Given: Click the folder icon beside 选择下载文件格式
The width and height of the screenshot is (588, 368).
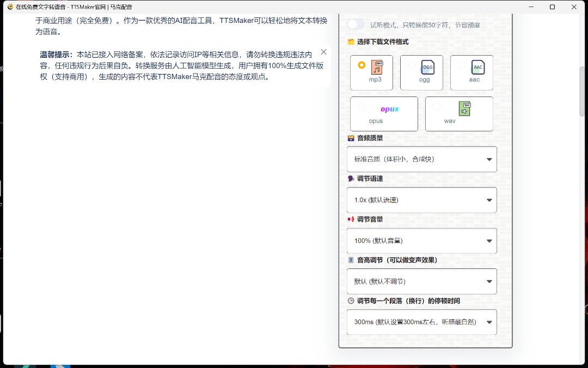Looking at the screenshot, I should [x=351, y=42].
